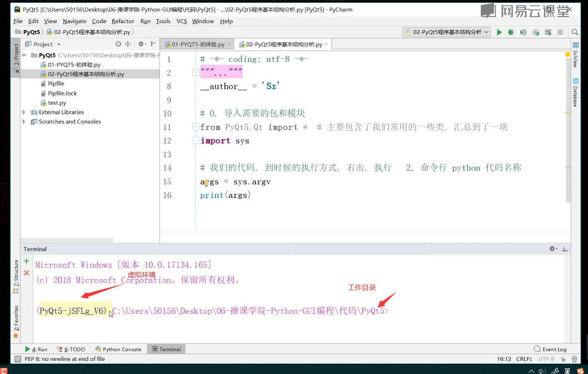This screenshot has height=374, width=588.
Task: Open the Refactor menu
Action: (x=123, y=21)
